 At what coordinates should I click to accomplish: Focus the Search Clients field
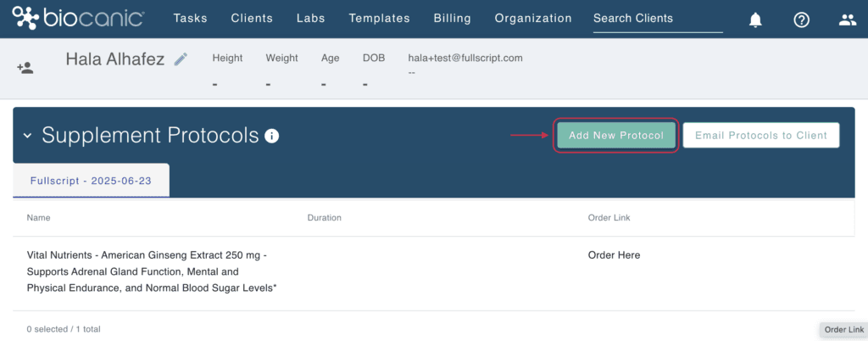click(658, 19)
